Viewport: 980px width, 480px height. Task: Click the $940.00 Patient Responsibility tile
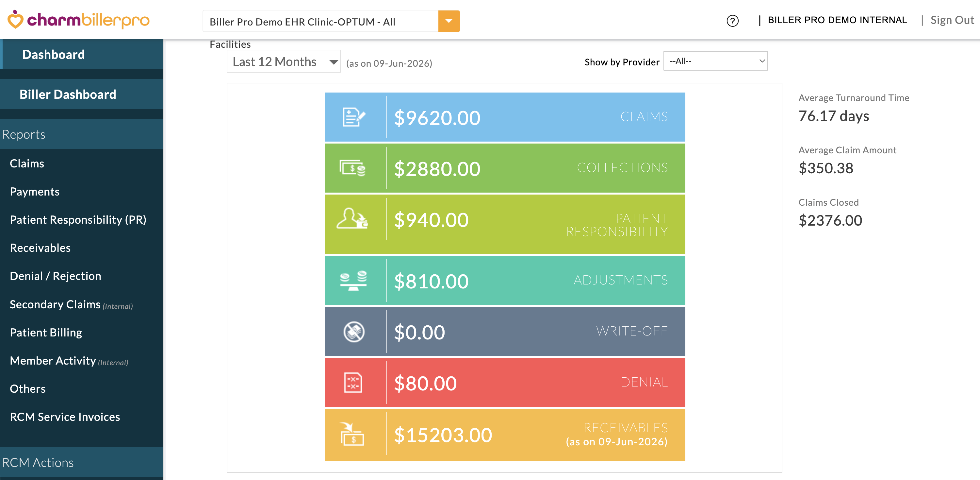point(504,224)
